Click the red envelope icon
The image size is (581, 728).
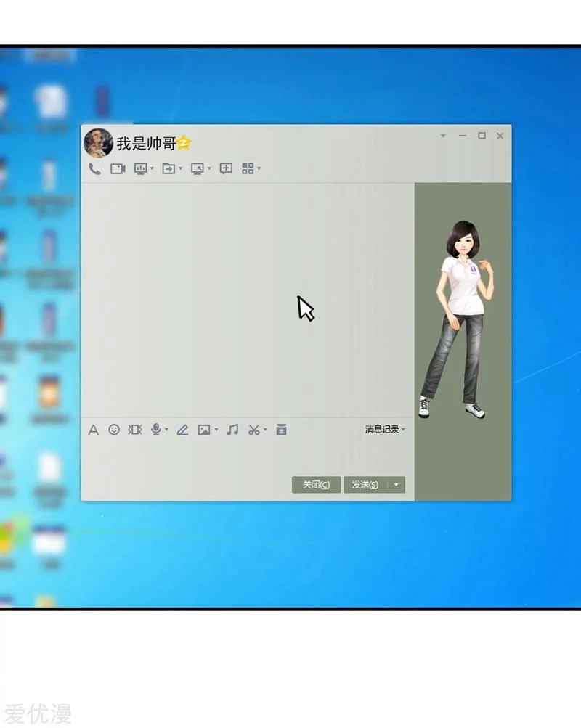pyautogui.click(x=281, y=430)
